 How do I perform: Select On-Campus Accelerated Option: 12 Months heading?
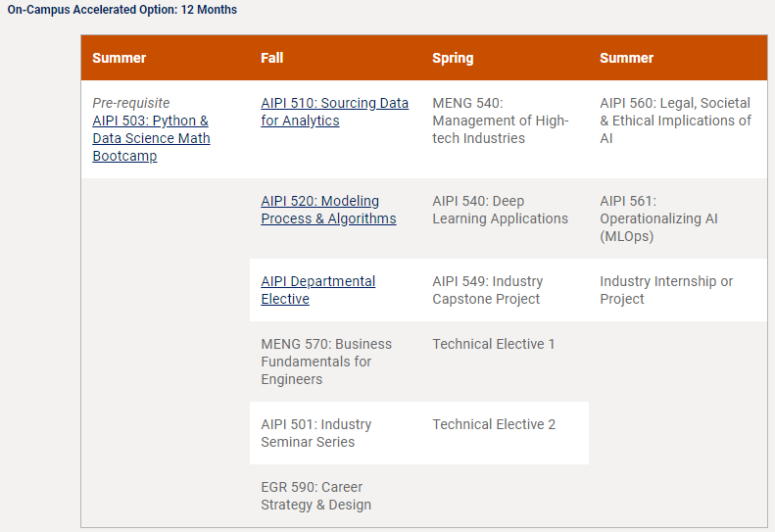tap(122, 10)
